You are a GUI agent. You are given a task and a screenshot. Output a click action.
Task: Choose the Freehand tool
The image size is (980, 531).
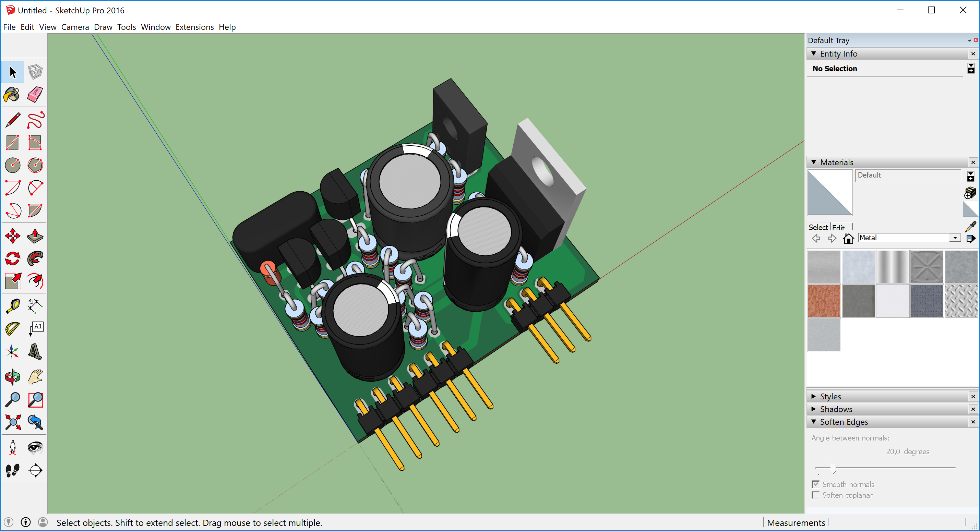(x=35, y=120)
